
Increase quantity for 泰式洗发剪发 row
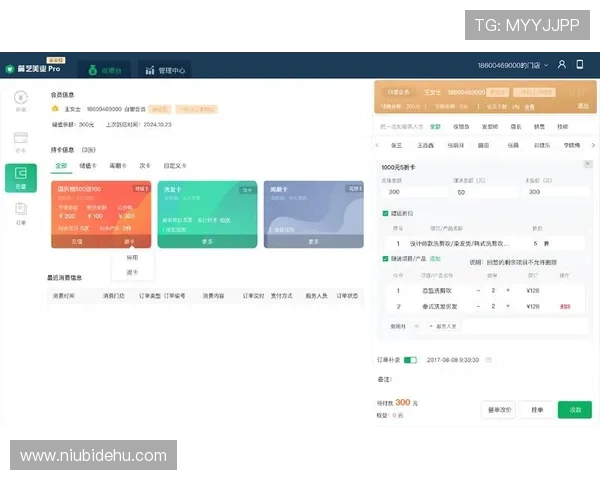click(508, 306)
